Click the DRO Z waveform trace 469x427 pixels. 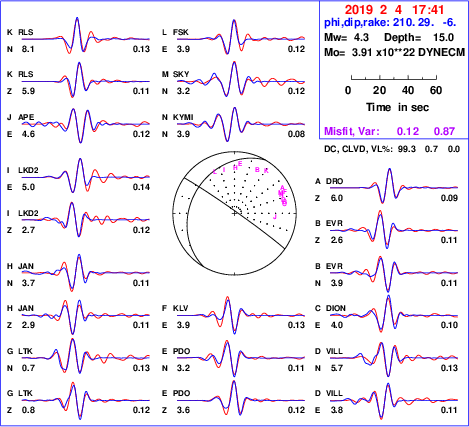click(x=394, y=186)
